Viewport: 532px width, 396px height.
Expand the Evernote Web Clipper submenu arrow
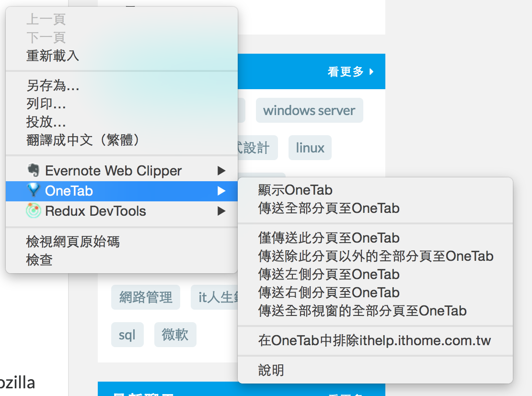pyautogui.click(x=221, y=170)
